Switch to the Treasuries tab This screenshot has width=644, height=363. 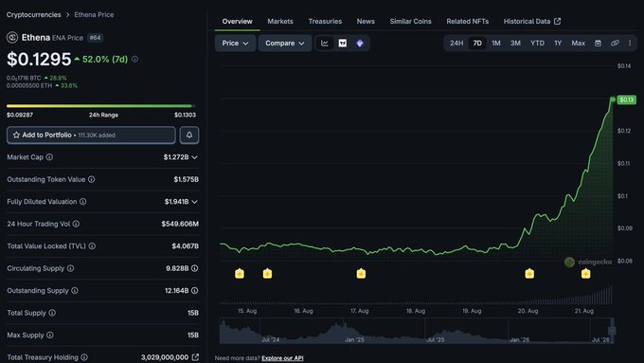(325, 22)
